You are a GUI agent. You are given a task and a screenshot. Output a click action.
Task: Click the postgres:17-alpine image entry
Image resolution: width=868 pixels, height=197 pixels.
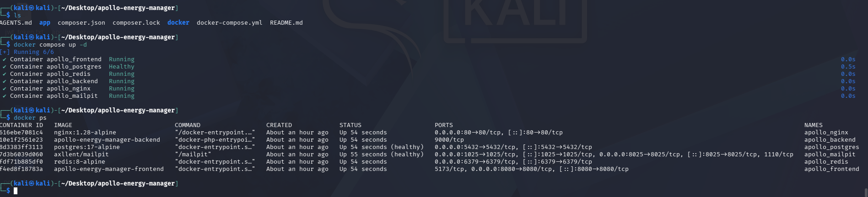click(87, 147)
